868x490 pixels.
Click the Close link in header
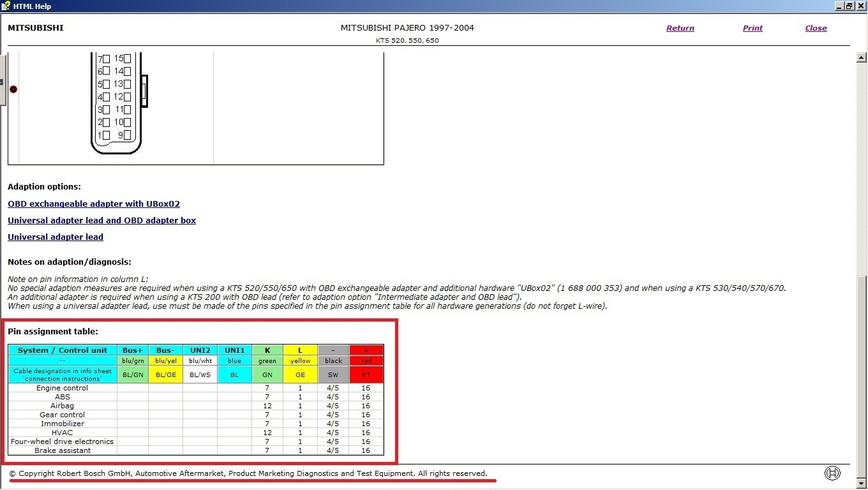tap(816, 28)
